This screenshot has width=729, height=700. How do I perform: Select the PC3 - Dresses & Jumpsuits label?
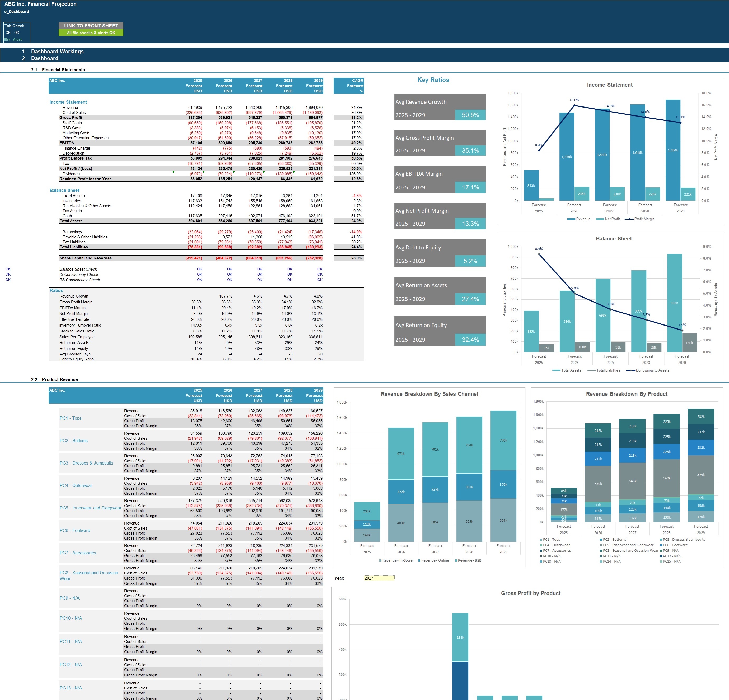[86, 463]
